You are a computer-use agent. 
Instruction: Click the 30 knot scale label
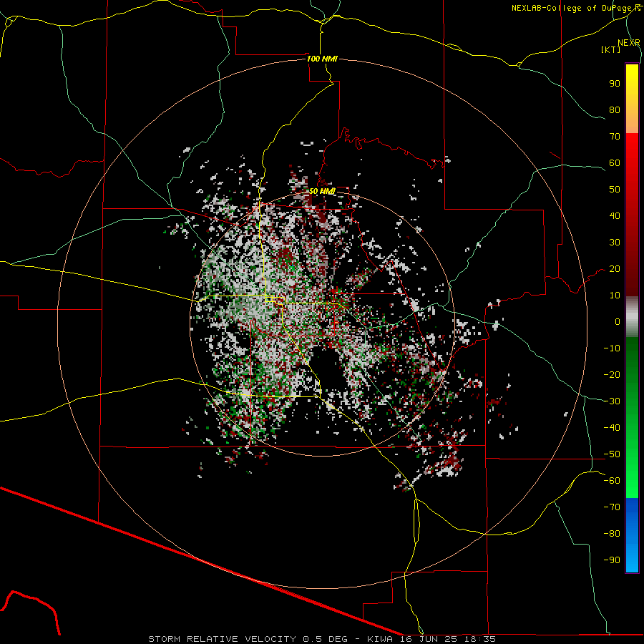tap(615, 243)
